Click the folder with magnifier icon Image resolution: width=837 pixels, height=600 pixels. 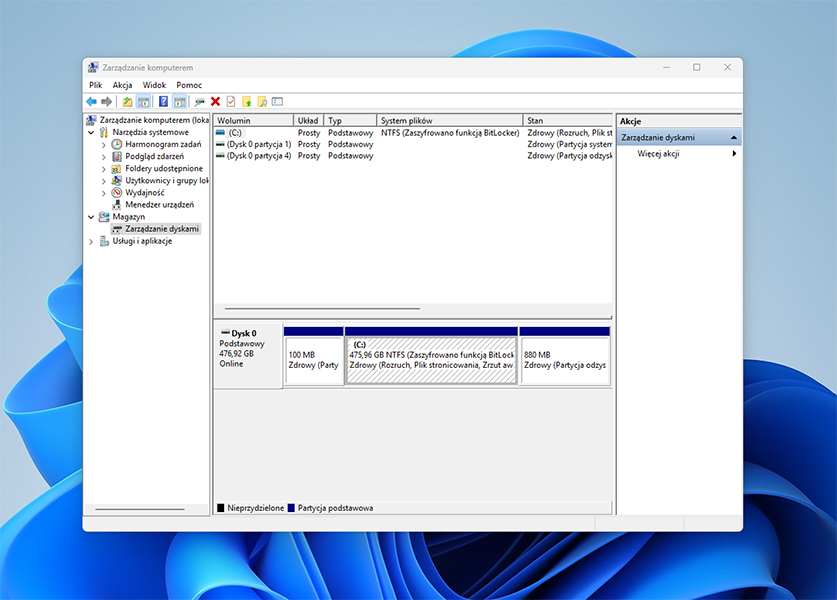pyautogui.click(x=262, y=101)
